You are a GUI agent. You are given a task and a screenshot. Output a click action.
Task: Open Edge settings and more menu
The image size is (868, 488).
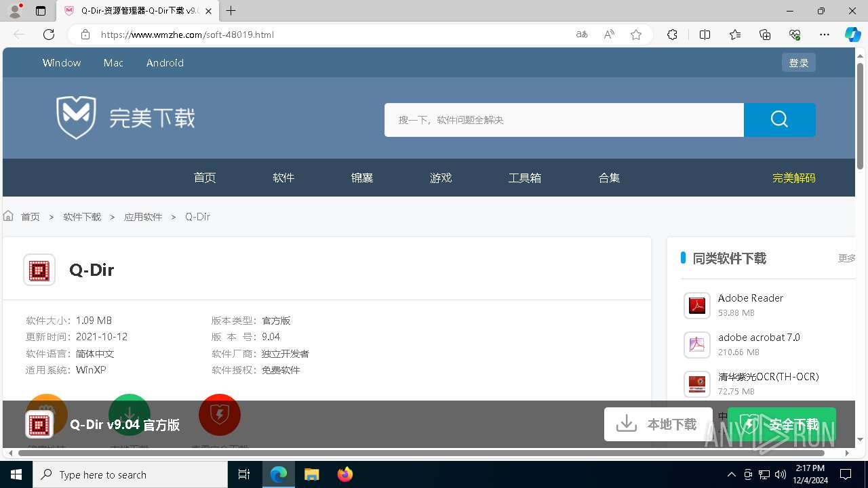(x=825, y=35)
